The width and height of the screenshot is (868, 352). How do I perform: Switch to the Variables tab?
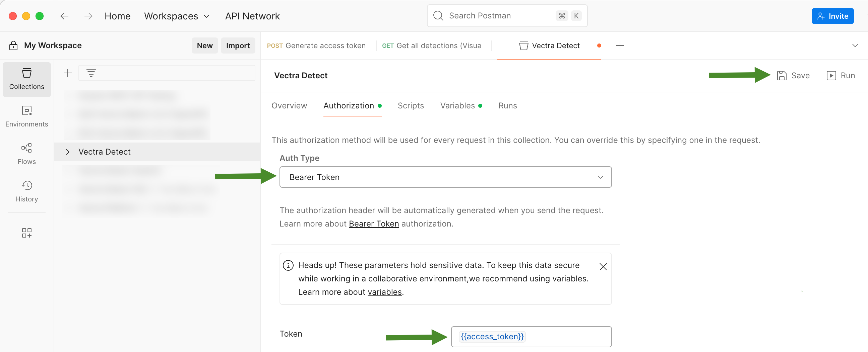pyautogui.click(x=457, y=105)
